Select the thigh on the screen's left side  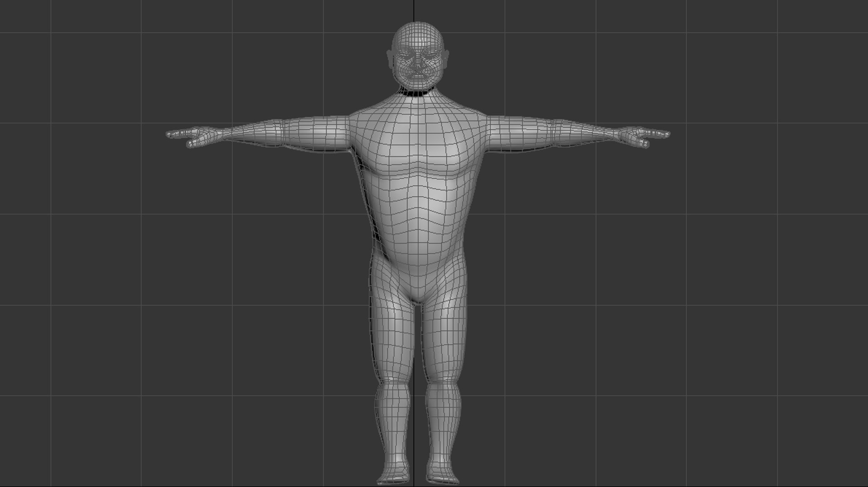click(392, 332)
